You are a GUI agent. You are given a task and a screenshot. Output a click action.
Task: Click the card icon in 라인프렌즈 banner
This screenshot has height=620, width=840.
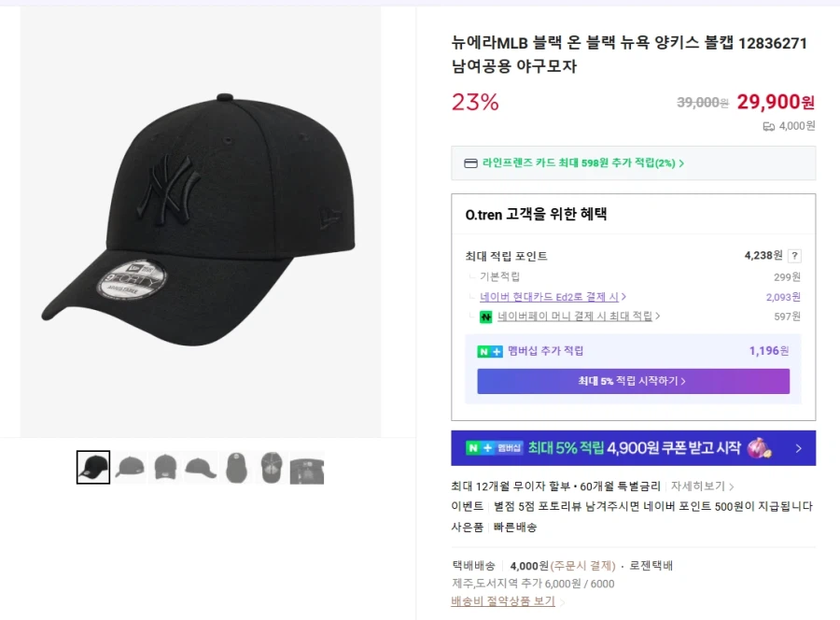point(470,162)
